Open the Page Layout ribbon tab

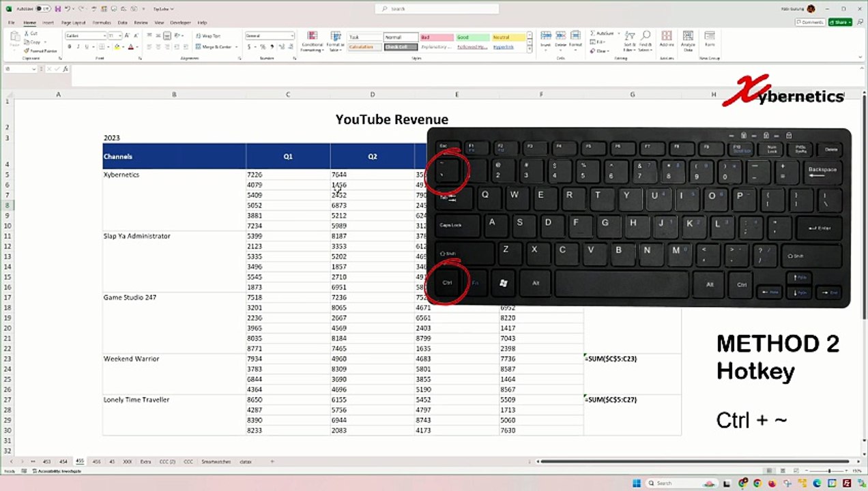[74, 23]
